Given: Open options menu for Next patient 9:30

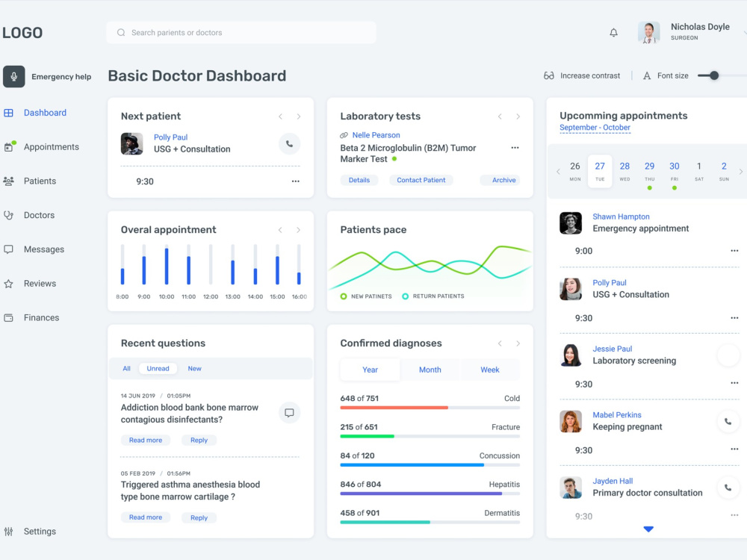Looking at the screenshot, I should coord(295,181).
